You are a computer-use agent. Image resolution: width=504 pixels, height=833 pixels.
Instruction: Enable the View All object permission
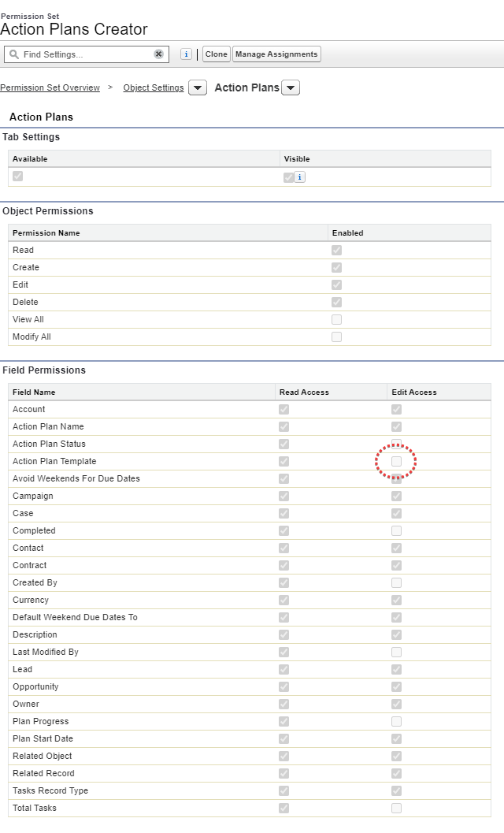336,319
